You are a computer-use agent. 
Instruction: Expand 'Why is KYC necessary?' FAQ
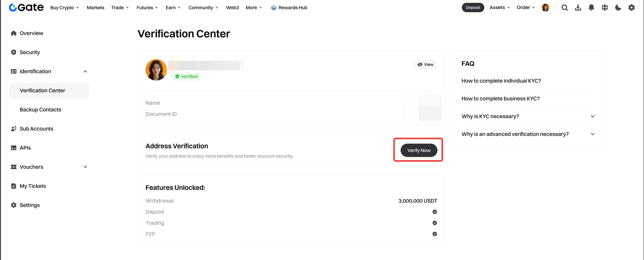point(592,116)
